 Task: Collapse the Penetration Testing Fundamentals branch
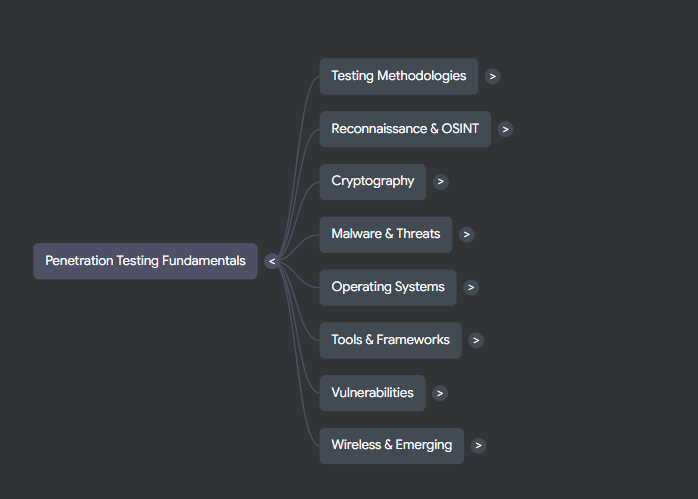[x=272, y=261]
